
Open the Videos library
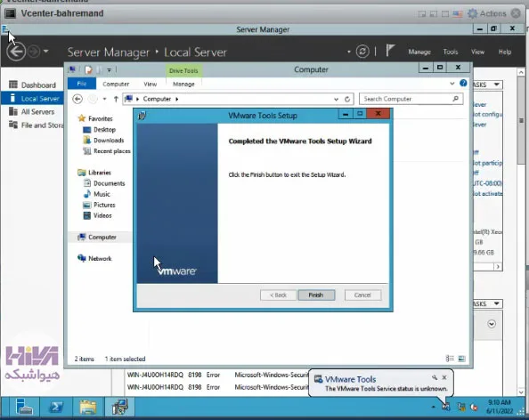click(98, 215)
